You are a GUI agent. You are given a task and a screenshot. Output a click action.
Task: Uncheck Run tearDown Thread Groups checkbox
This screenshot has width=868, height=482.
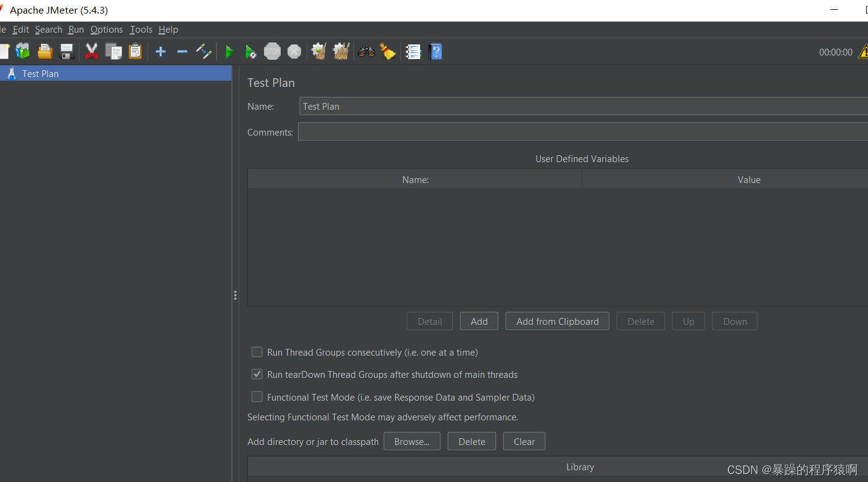coord(257,374)
